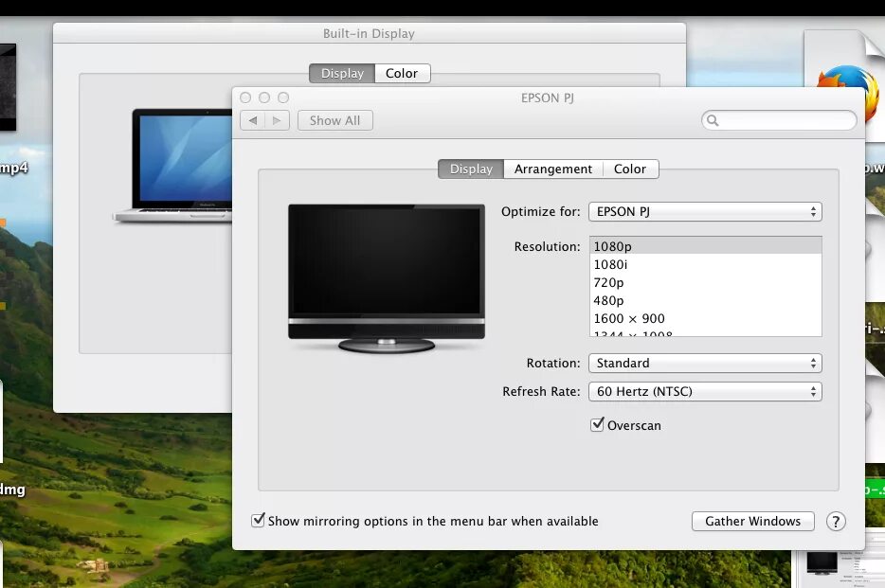
Task: Close the EPSON PJ window
Action: 245,98
